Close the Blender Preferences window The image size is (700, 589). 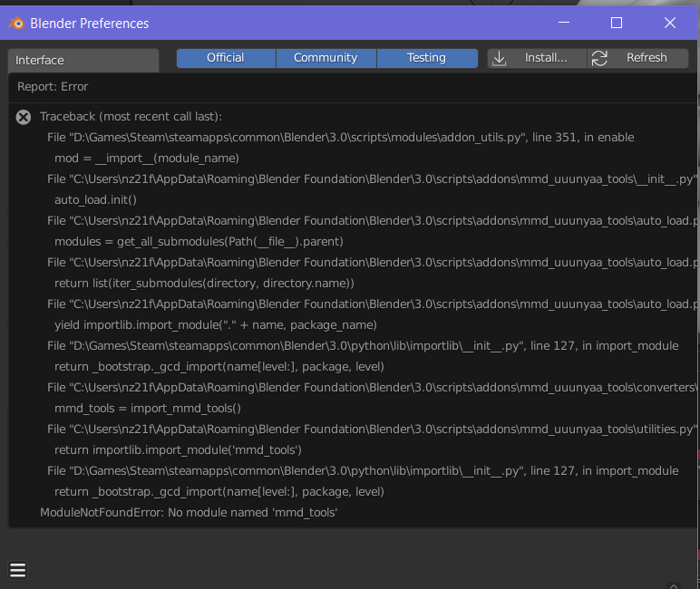click(670, 23)
